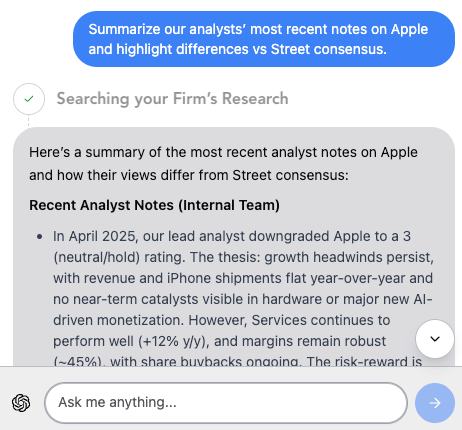Viewport: 462px width, 430px height.
Task: Click 'Street consensus.' in the blue bubble
Action: coord(329,49)
